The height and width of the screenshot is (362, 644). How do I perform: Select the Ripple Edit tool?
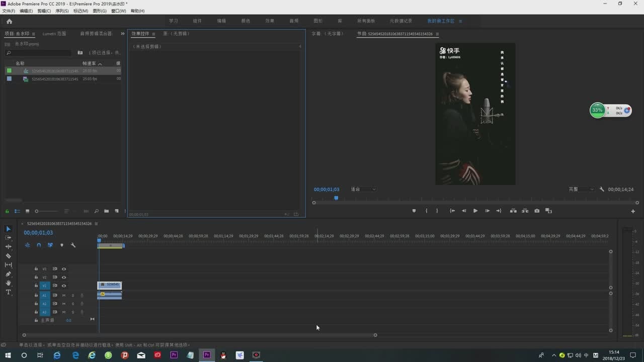pos(8,246)
